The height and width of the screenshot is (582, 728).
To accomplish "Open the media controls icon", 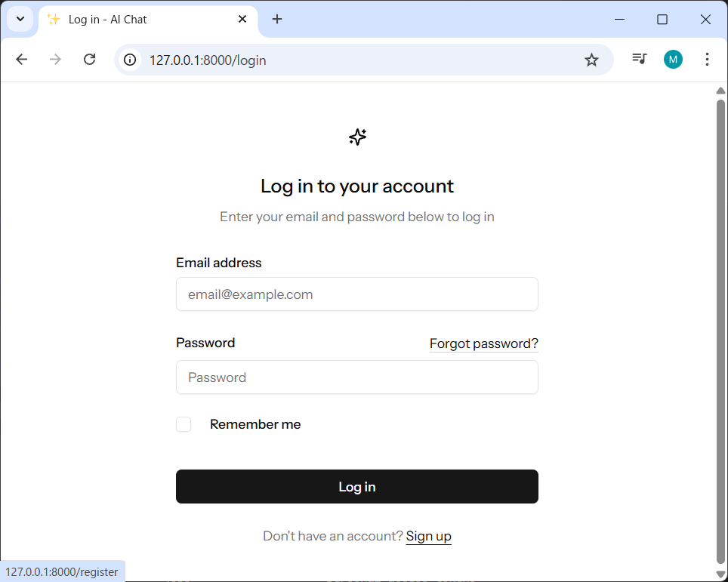I will pos(640,60).
